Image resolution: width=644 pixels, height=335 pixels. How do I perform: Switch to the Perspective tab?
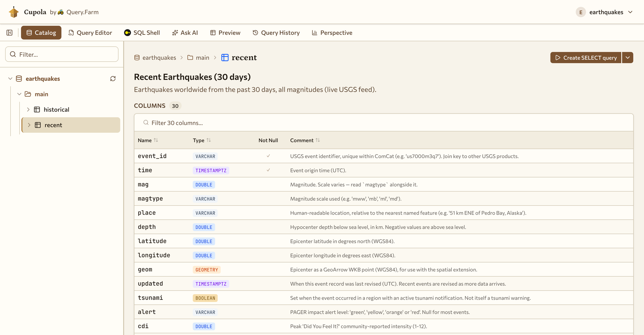(x=332, y=33)
